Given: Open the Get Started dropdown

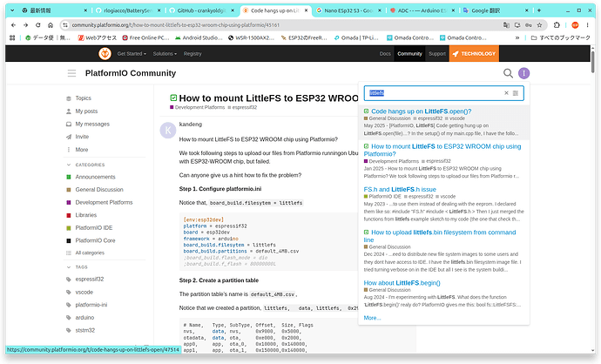Looking at the screenshot, I should (x=132, y=54).
